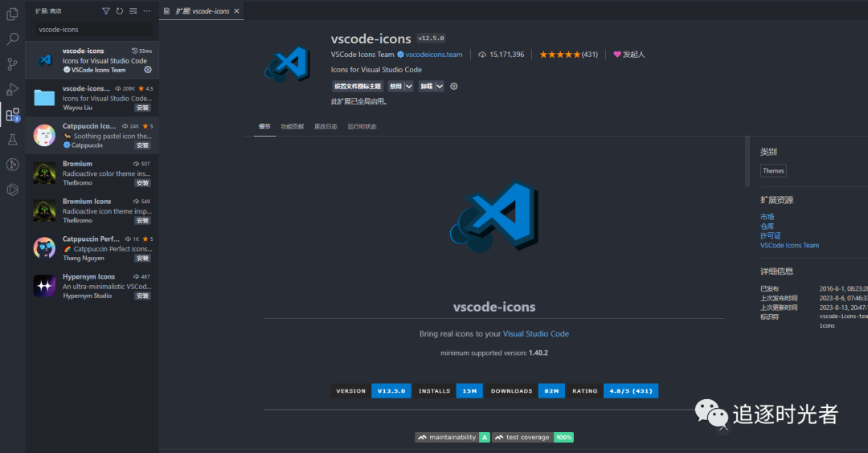868x453 pixels.
Task: Click the sponsor (发起人) link
Action: click(634, 54)
